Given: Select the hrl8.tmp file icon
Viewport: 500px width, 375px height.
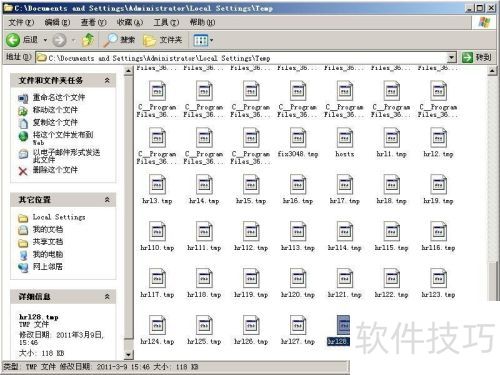Looking at the screenshot, I should point(392,184).
